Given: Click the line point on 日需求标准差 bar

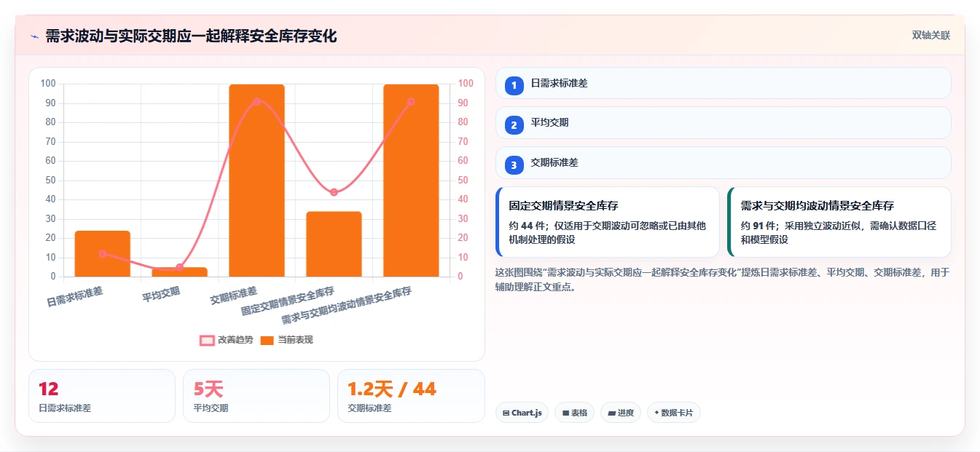Looking at the screenshot, I should (102, 253).
